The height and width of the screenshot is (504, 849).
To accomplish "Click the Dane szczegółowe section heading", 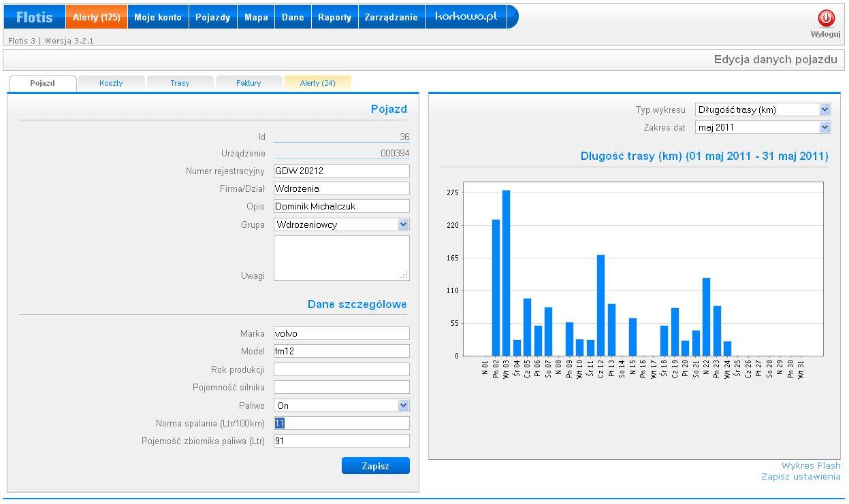I will coord(357,304).
